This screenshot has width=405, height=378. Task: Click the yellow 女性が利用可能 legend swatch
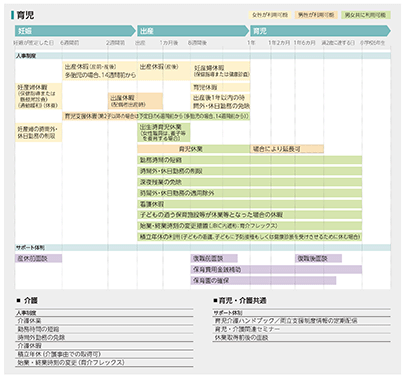pyautogui.click(x=270, y=15)
